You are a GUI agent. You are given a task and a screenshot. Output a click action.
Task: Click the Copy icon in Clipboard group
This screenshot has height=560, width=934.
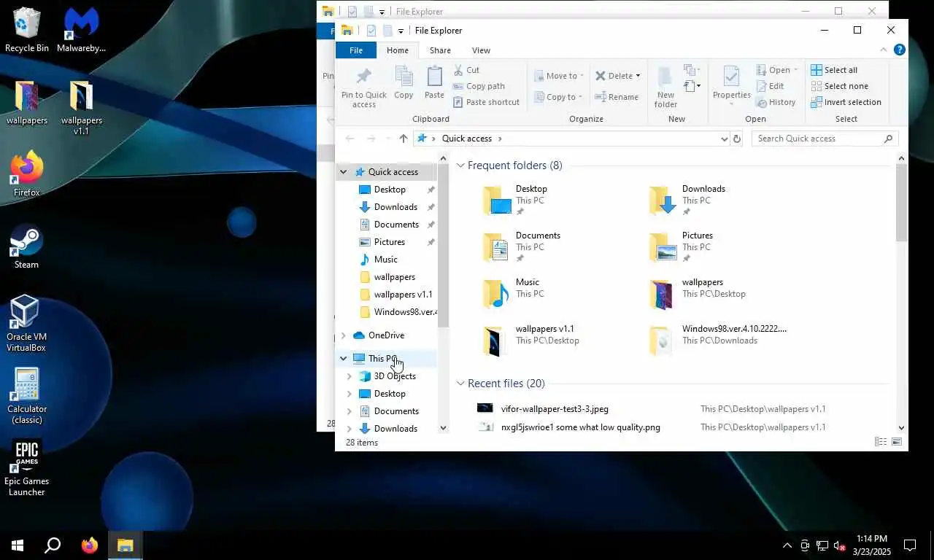click(x=404, y=82)
